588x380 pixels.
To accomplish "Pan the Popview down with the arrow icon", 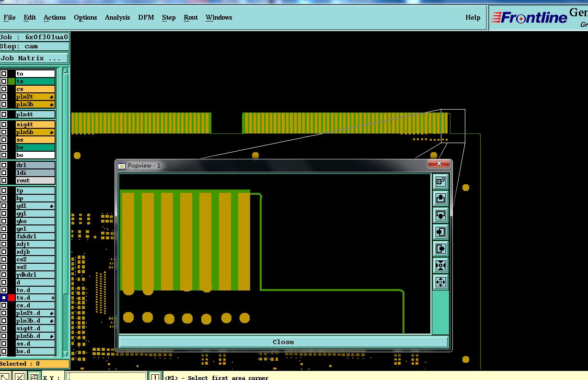I will (x=440, y=215).
